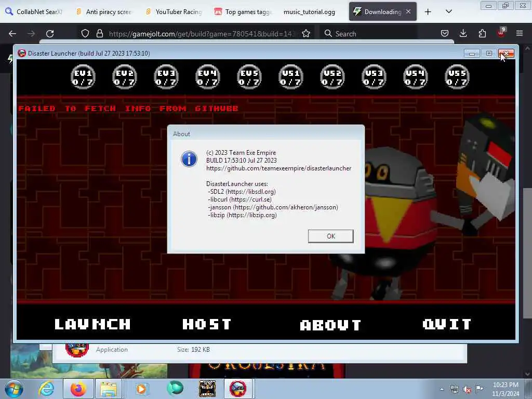Click the Size: 192 KB text
The image size is (532, 399).
(x=193, y=350)
